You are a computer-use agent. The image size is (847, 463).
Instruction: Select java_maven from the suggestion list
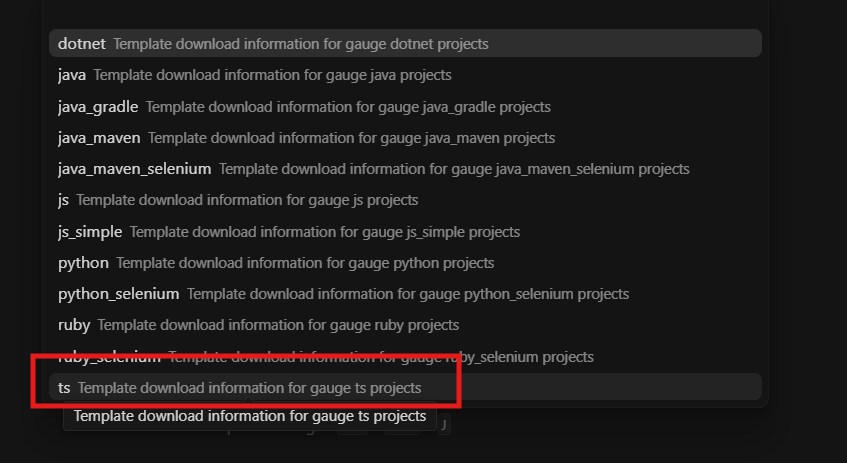[x=405, y=138]
